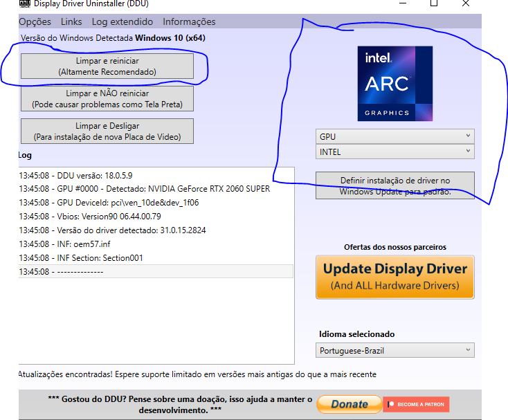Open the Links menu
The image size is (508, 420).
(x=71, y=21)
